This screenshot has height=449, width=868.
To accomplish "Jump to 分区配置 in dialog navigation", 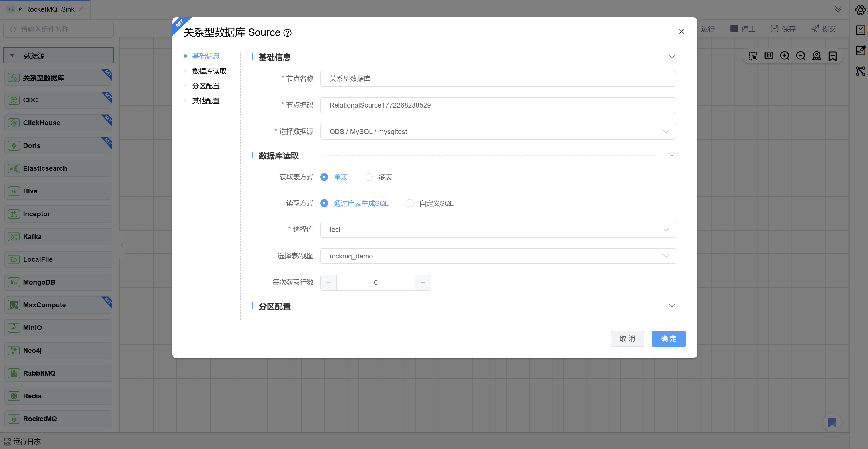I will coord(206,86).
